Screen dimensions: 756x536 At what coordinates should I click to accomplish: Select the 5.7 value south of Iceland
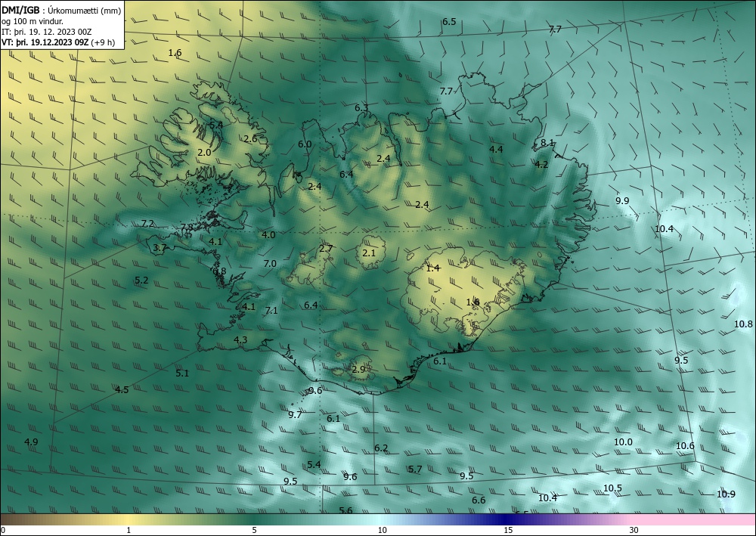tap(415, 469)
